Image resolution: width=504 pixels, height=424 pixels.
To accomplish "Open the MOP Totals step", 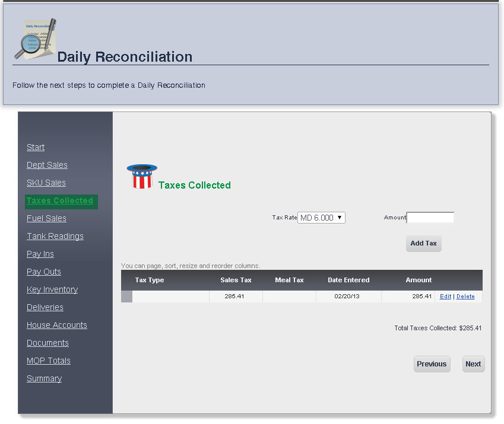I will tap(49, 361).
